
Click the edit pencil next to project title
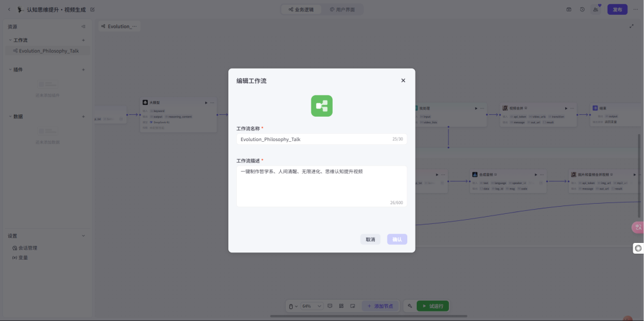click(x=92, y=10)
